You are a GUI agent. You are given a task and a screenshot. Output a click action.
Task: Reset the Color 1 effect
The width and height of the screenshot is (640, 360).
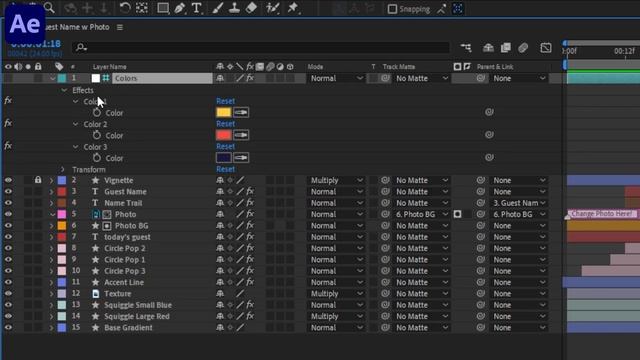pos(225,101)
